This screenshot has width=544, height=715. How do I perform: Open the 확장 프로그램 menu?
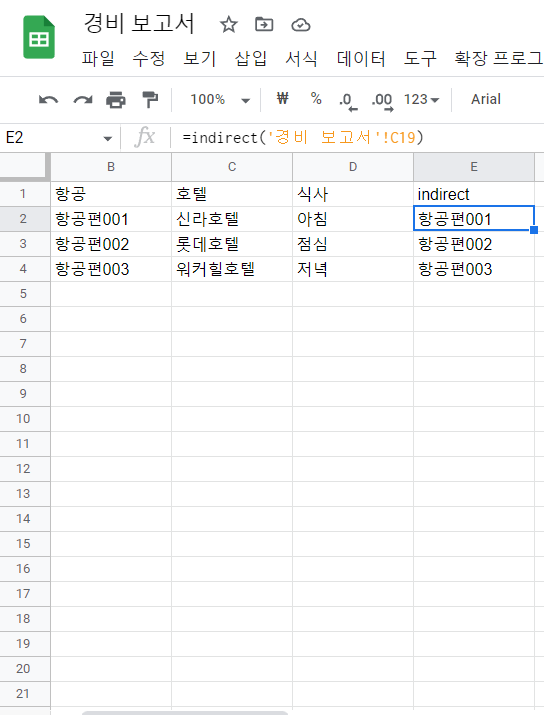click(x=498, y=58)
